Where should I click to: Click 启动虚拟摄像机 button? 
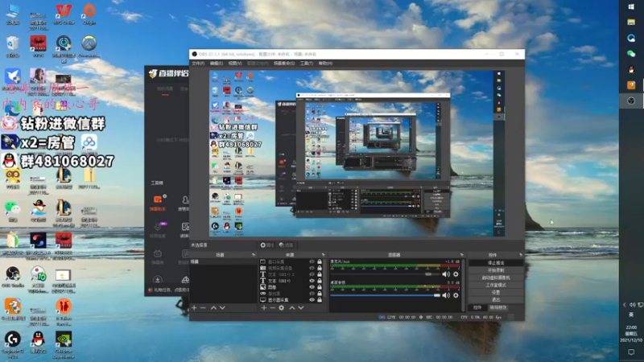point(496,278)
